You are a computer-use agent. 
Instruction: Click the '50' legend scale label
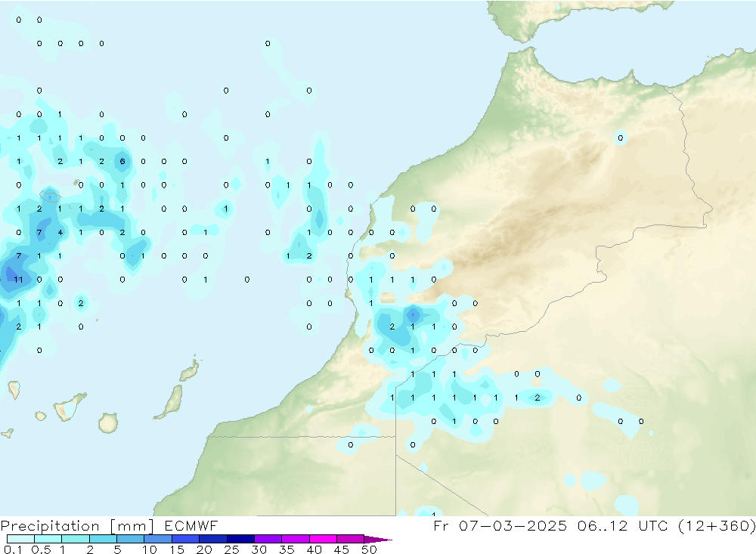click(x=369, y=549)
